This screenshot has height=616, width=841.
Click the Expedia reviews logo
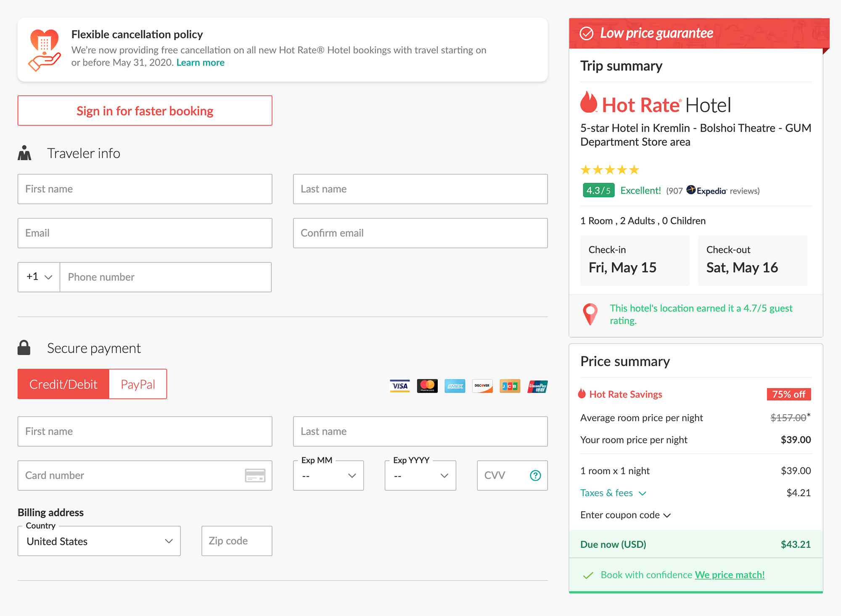(706, 190)
